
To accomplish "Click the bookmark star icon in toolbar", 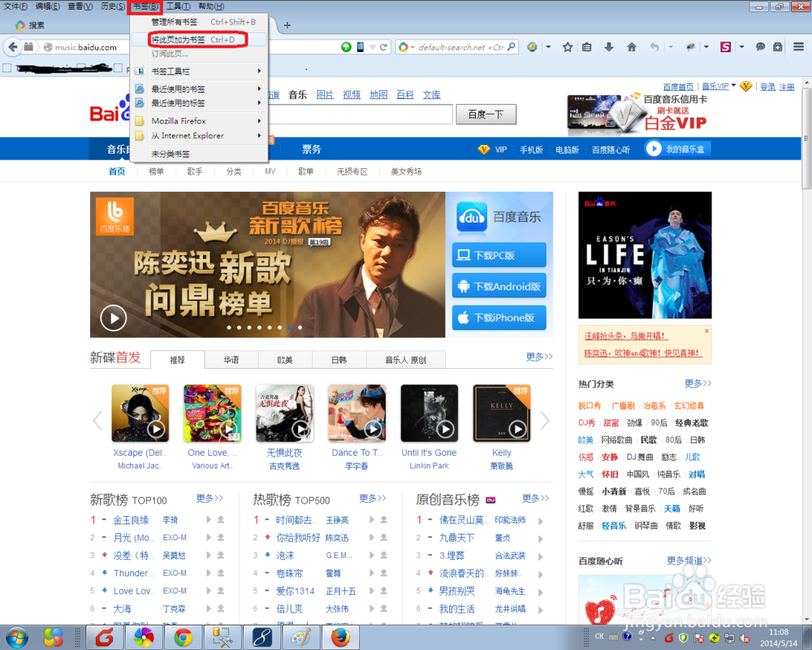I will pyautogui.click(x=568, y=47).
